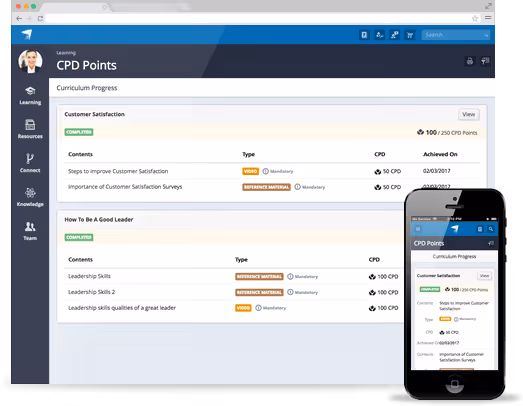The width and height of the screenshot is (523, 406).
Task: Click 02/03/2017 date for Steps to Improve
Action: [x=437, y=171]
